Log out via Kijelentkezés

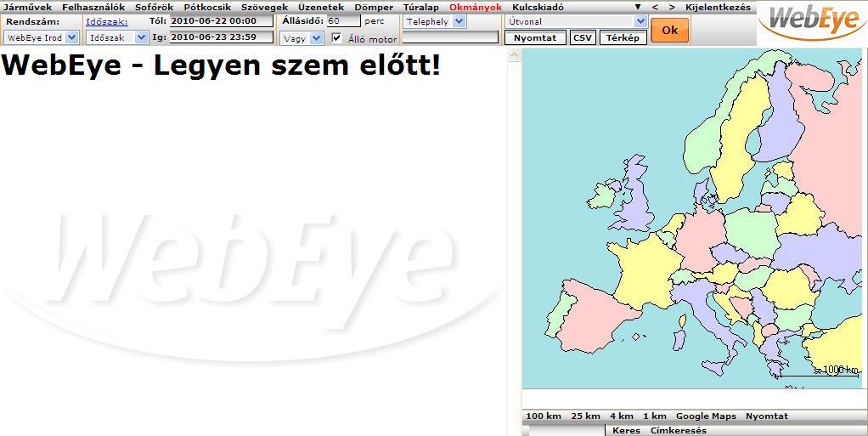point(718,7)
